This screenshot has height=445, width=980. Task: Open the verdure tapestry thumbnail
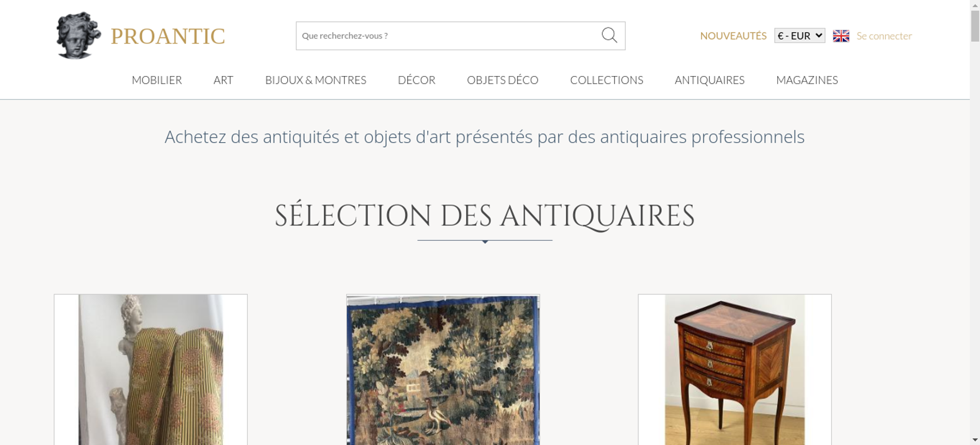click(443, 370)
